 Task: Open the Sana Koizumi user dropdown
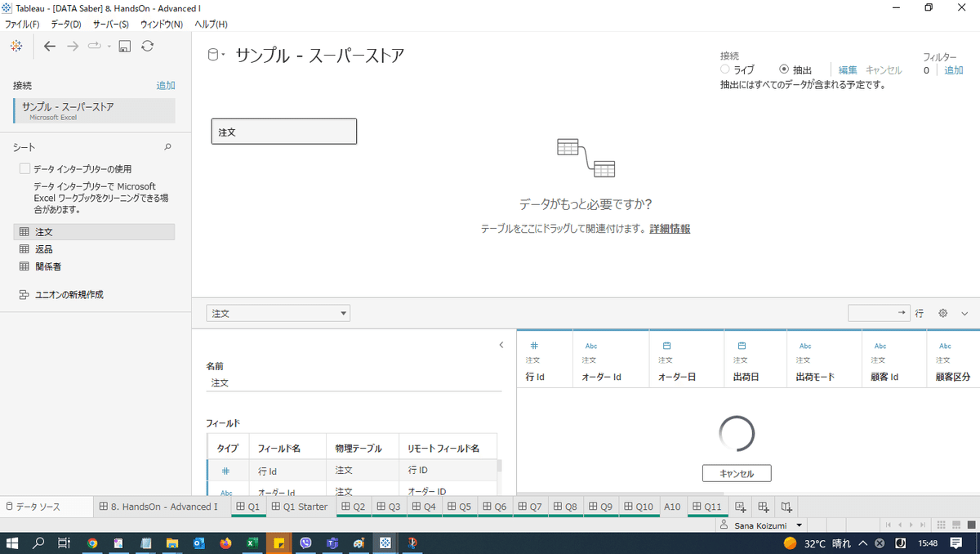pos(763,525)
